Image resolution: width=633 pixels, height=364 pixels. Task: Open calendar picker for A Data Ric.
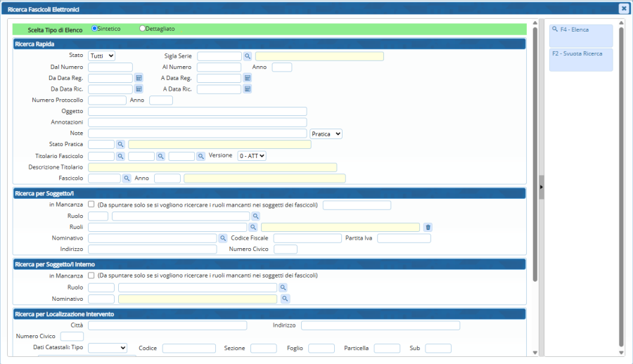coord(248,89)
